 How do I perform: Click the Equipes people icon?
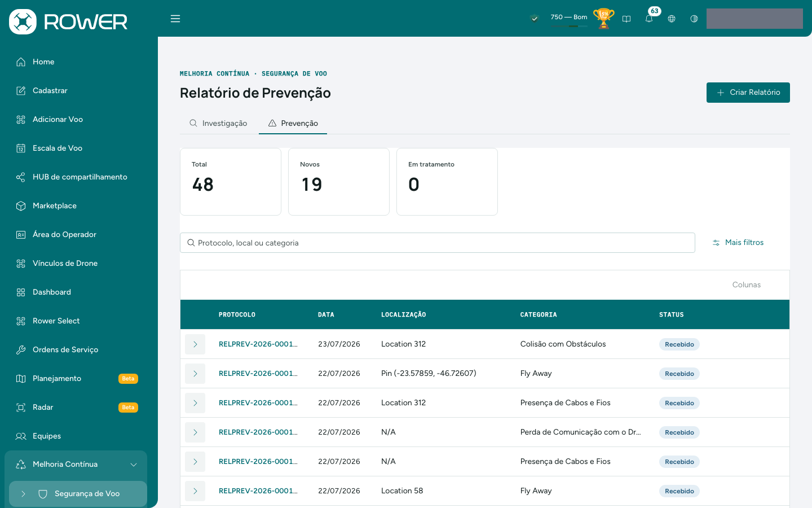click(x=21, y=436)
